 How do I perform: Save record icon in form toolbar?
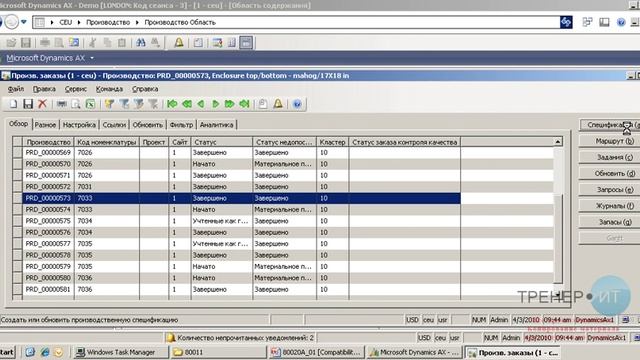pyautogui.click(x=28, y=104)
